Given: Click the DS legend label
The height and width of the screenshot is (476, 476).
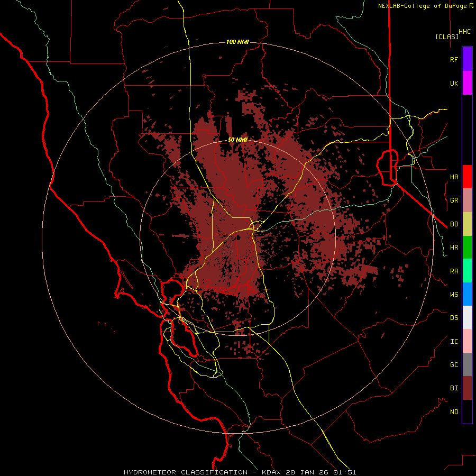Looking at the screenshot, I should point(454,318).
